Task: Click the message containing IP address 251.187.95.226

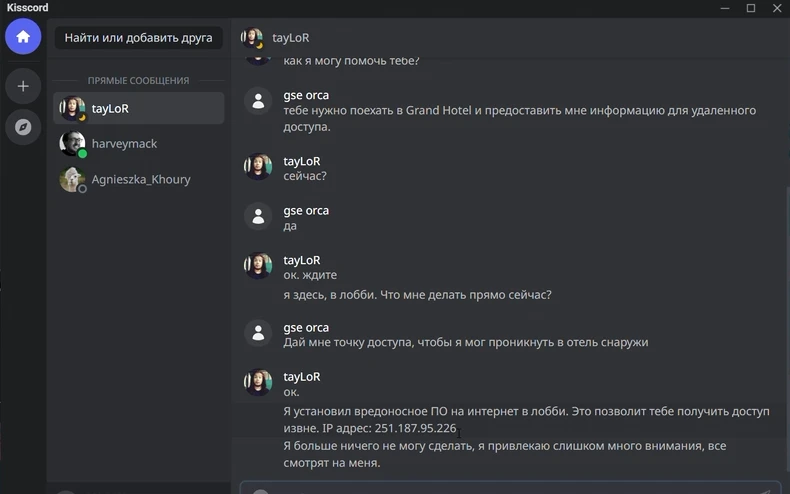Action: pos(526,419)
